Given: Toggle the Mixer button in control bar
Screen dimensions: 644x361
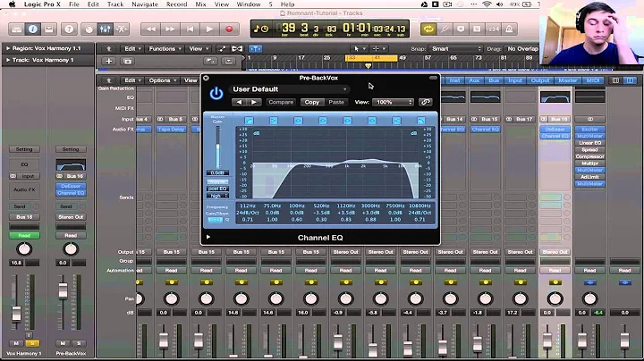Looking at the screenshot, I should (x=106, y=29).
